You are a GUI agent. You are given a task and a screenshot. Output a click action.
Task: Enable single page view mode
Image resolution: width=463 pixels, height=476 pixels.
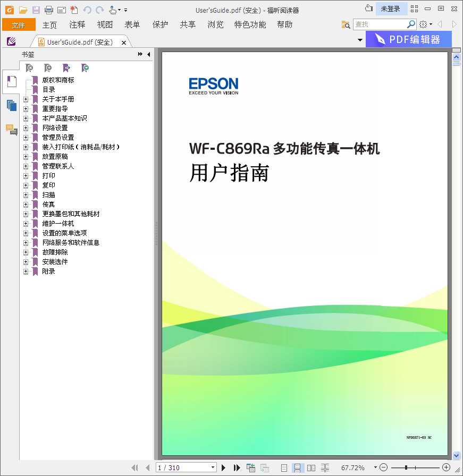tap(284, 468)
